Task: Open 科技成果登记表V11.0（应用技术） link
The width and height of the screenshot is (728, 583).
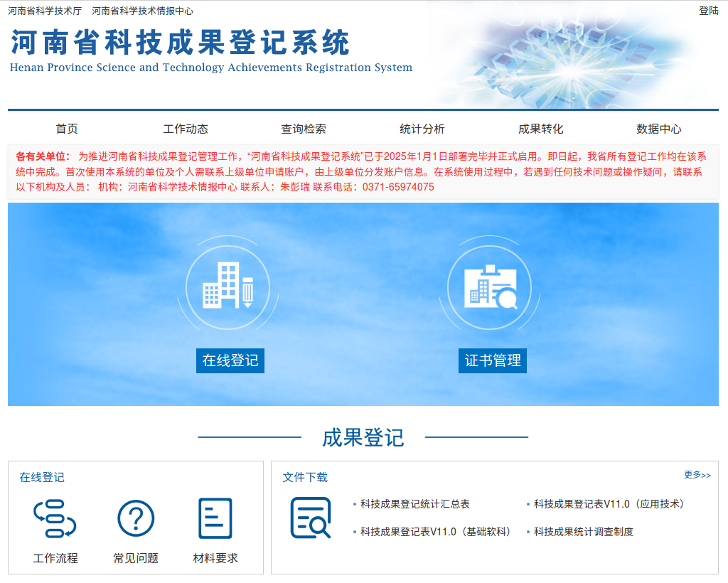Action: 610,504
